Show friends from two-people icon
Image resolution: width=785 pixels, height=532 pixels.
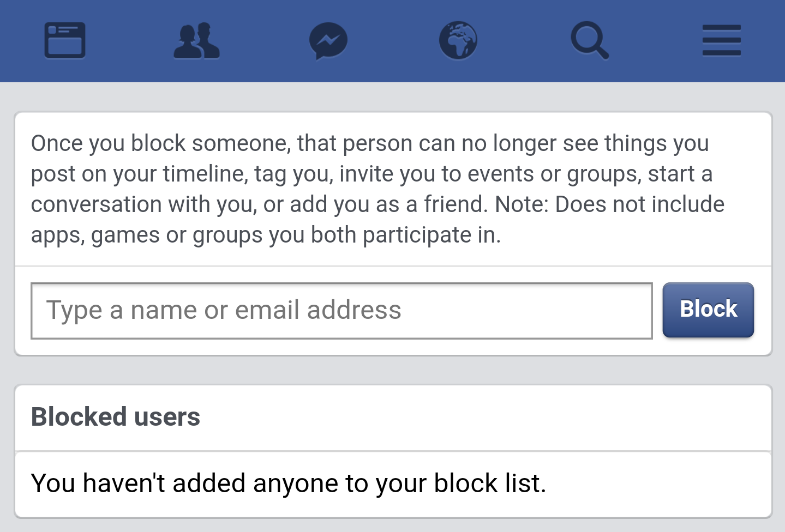point(196,40)
